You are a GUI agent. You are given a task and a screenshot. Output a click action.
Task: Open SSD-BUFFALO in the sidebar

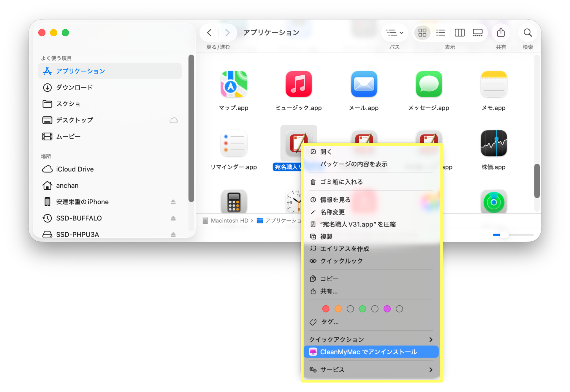(x=110, y=218)
